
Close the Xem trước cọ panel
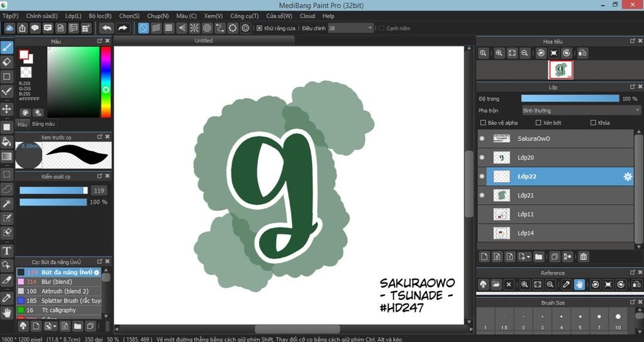pos(108,136)
